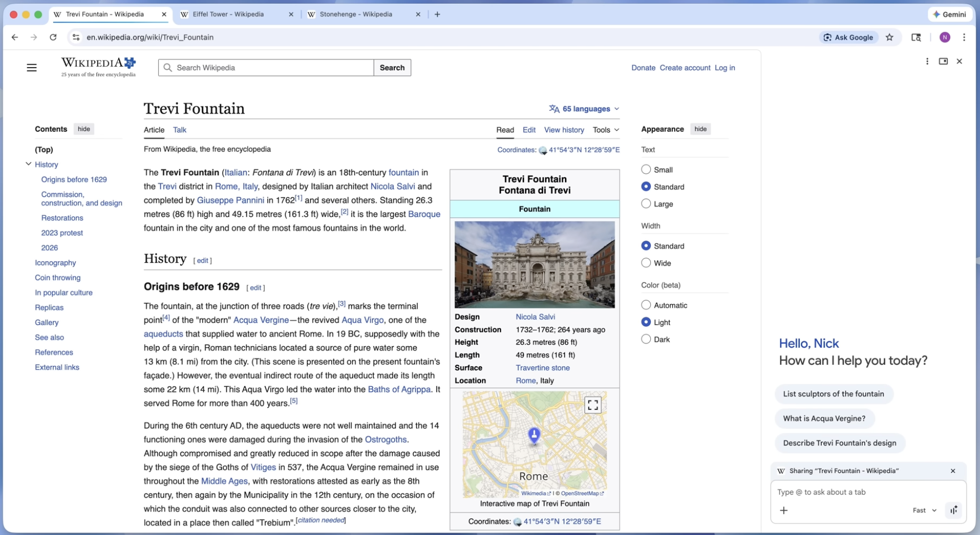This screenshot has height=535, width=980.
Task: Open the Nicola Salvi infobox link
Action: (x=535, y=317)
